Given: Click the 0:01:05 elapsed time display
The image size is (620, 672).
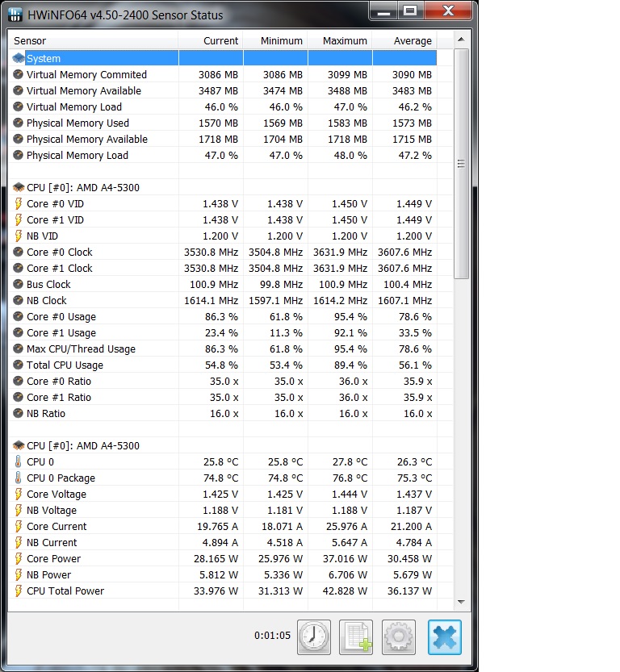Looking at the screenshot, I should point(272,635).
